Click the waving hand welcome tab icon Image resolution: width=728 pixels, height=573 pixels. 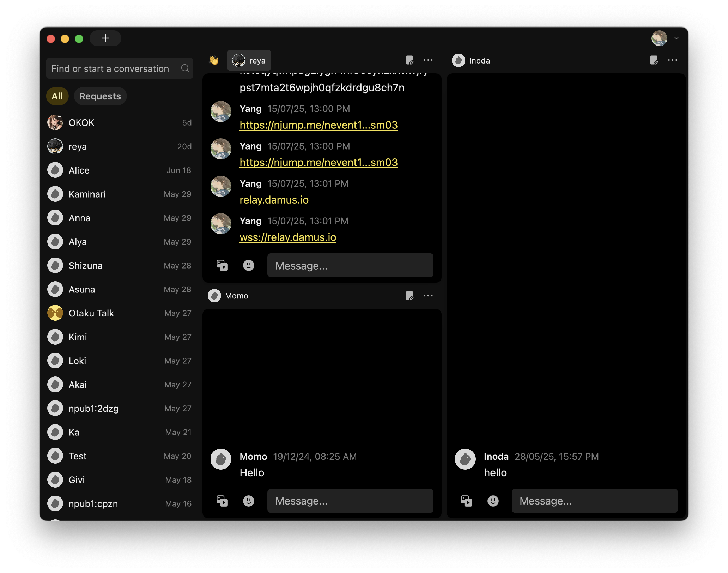coord(214,60)
